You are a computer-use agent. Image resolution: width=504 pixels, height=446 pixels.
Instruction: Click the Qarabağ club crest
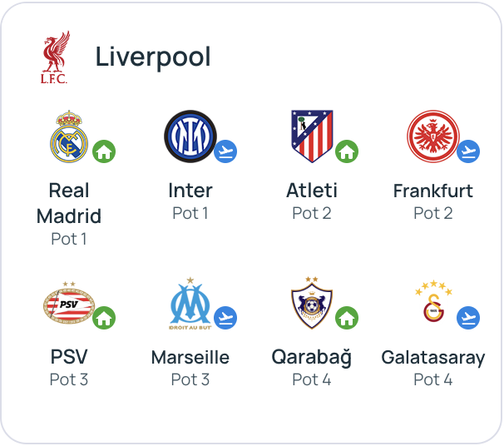tap(311, 304)
